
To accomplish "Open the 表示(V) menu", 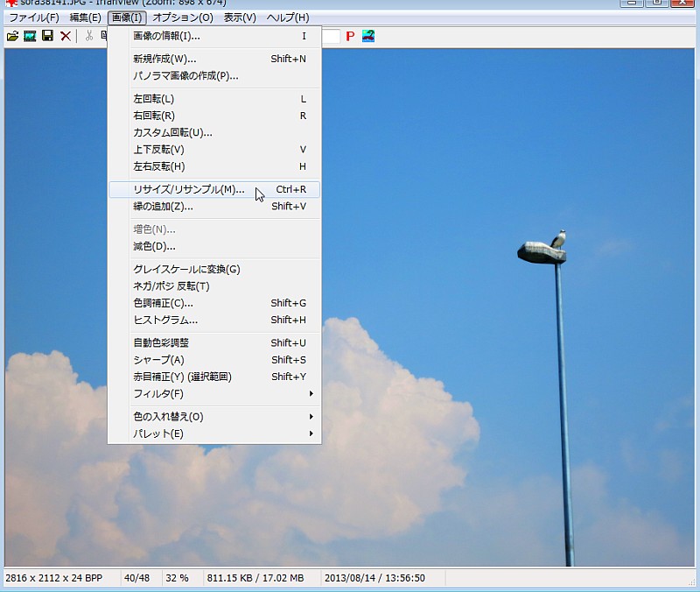I will click(x=240, y=18).
